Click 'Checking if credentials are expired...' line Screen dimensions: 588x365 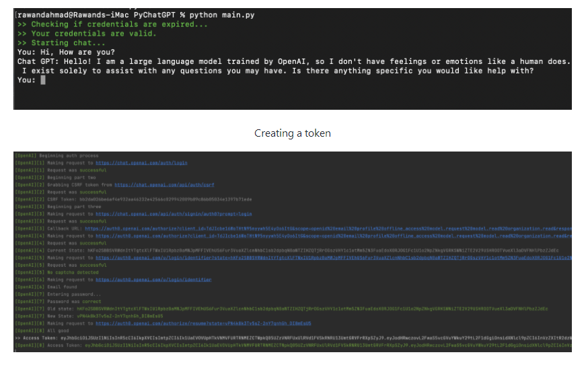click(x=112, y=24)
